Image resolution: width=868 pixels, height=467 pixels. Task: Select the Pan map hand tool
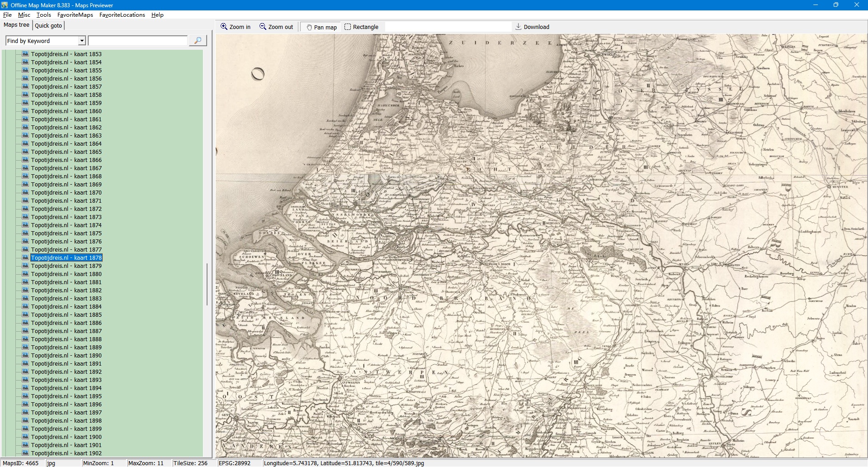(309, 27)
